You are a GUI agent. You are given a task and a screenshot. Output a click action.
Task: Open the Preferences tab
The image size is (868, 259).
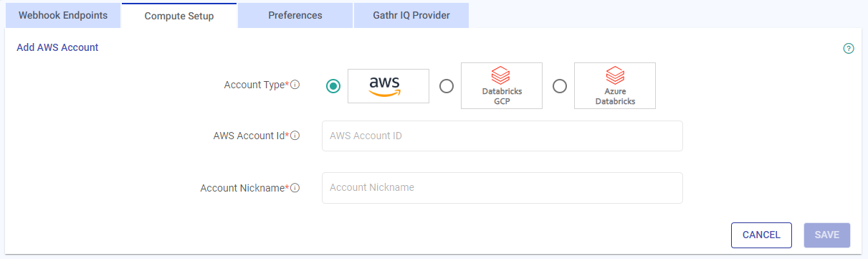[x=295, y=15]
